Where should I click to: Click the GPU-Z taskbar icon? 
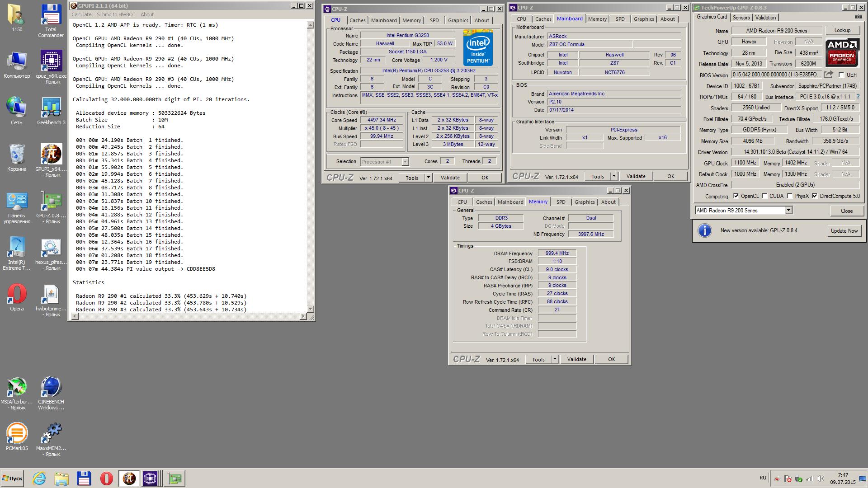click(x=175, y=478)
